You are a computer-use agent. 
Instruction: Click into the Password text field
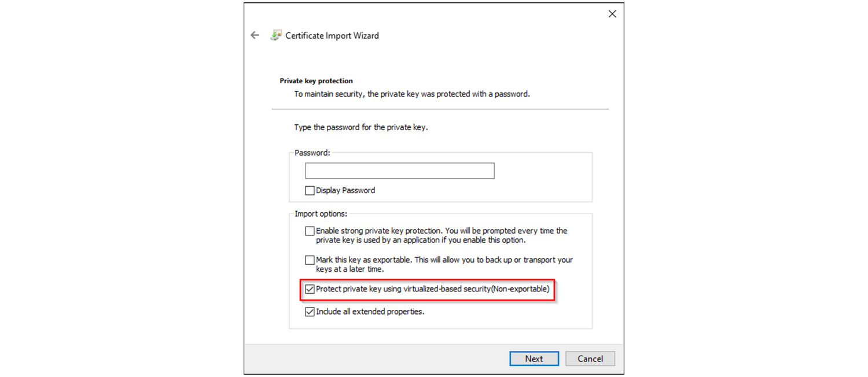tap(399, 171)
